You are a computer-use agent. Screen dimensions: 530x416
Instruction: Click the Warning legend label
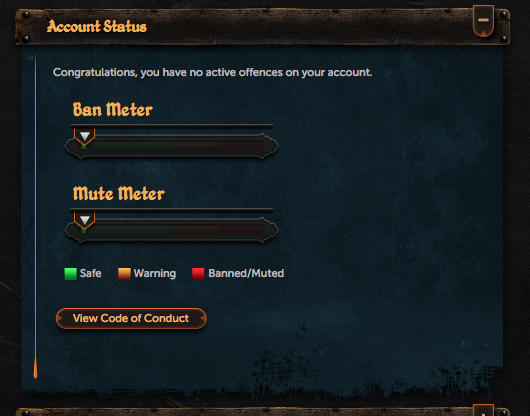pyautogui.click(x=155, y=273)
